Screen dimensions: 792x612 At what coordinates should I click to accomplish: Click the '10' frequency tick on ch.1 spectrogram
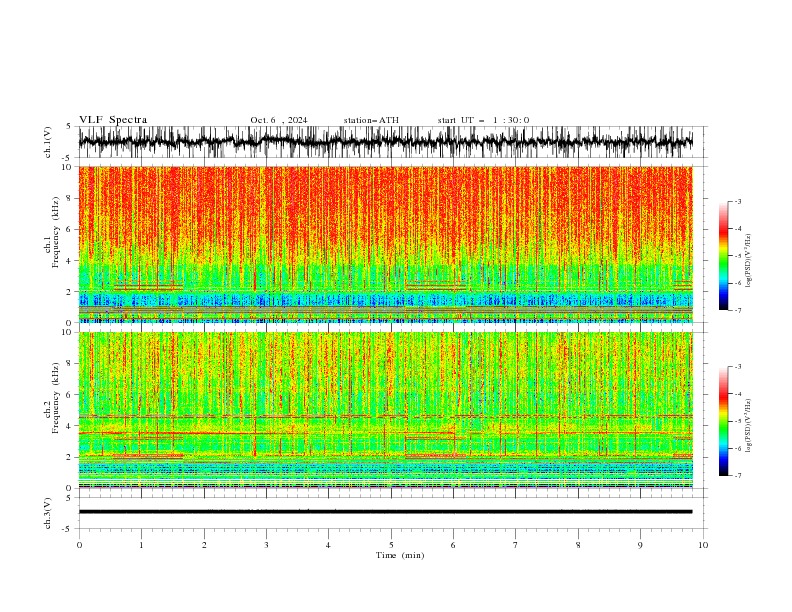(x=67, y=167)
